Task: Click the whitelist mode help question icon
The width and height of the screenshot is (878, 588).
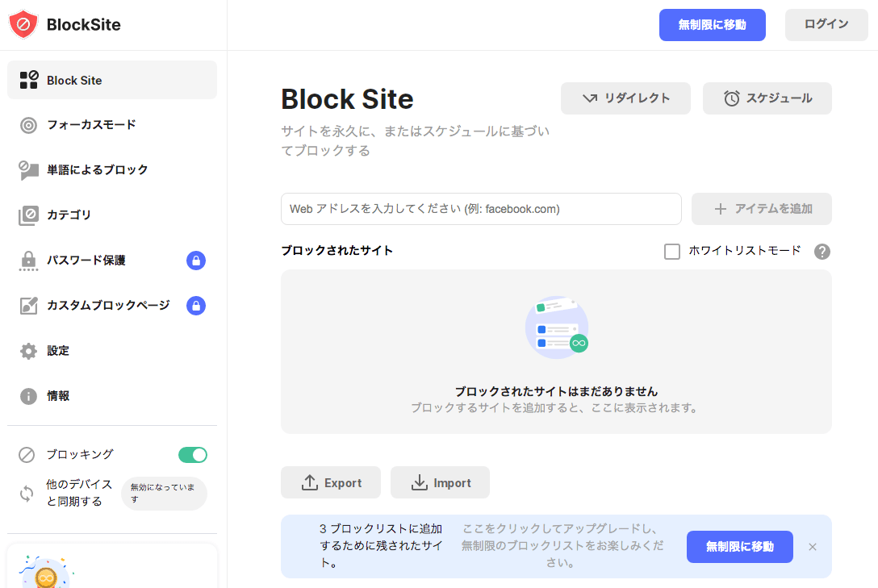Action: (x=822, y=252)
